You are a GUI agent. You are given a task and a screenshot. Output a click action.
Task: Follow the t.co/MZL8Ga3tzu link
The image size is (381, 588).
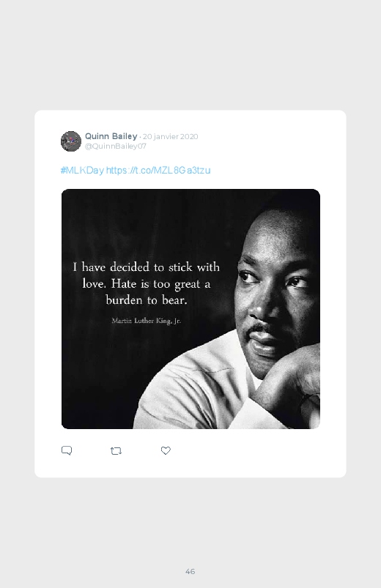coord(158,171)
